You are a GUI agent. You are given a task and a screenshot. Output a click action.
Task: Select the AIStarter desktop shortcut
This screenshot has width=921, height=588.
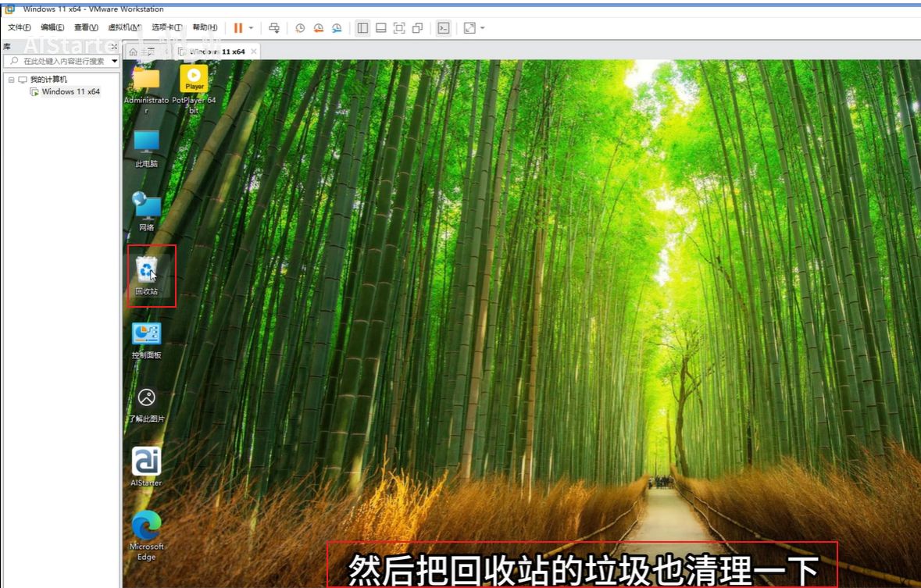146,466
